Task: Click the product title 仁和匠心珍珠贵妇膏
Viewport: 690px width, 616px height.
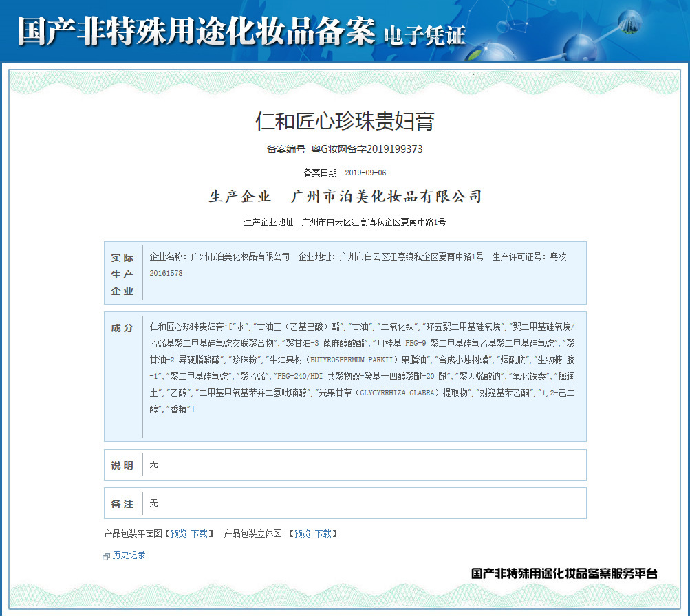Action: (345, 122)
